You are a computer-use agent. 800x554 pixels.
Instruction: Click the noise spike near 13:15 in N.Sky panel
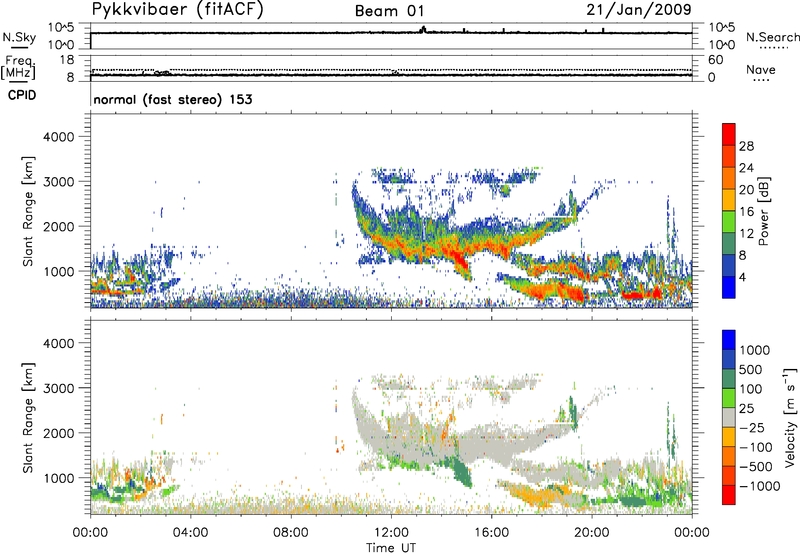(422, 30)
